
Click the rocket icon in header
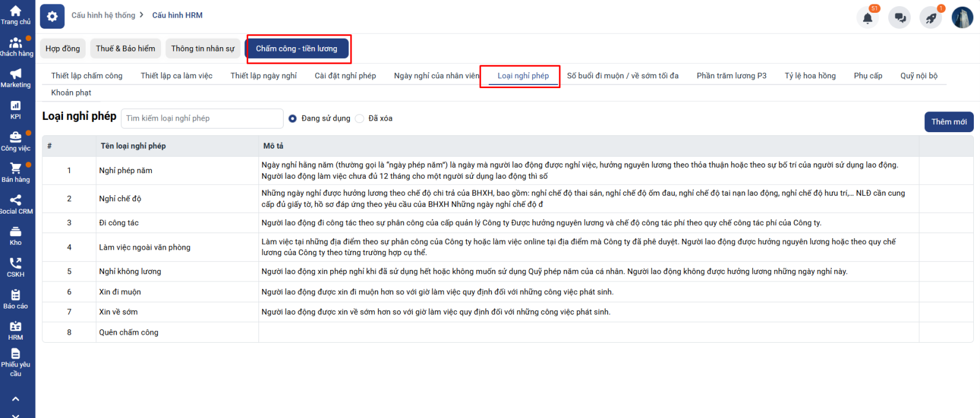coord(931,18)
